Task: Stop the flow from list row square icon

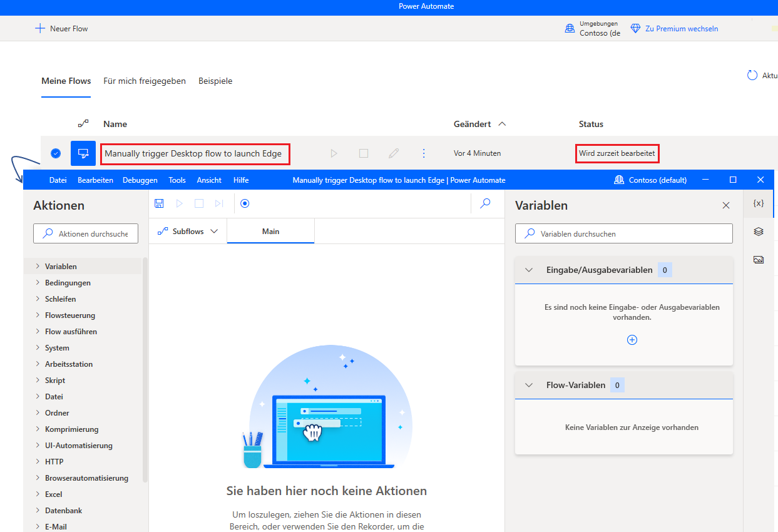Action: click(364, 153)
